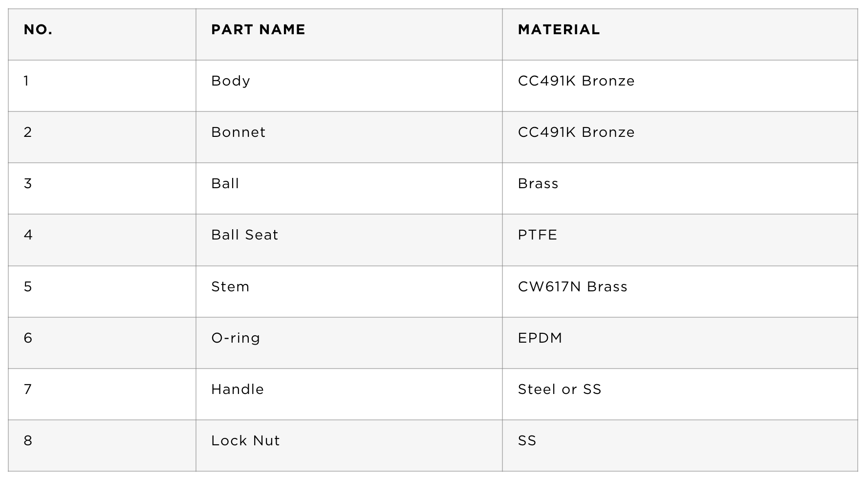
Task: Click the Ball part name cell
Action: (349, 189)
